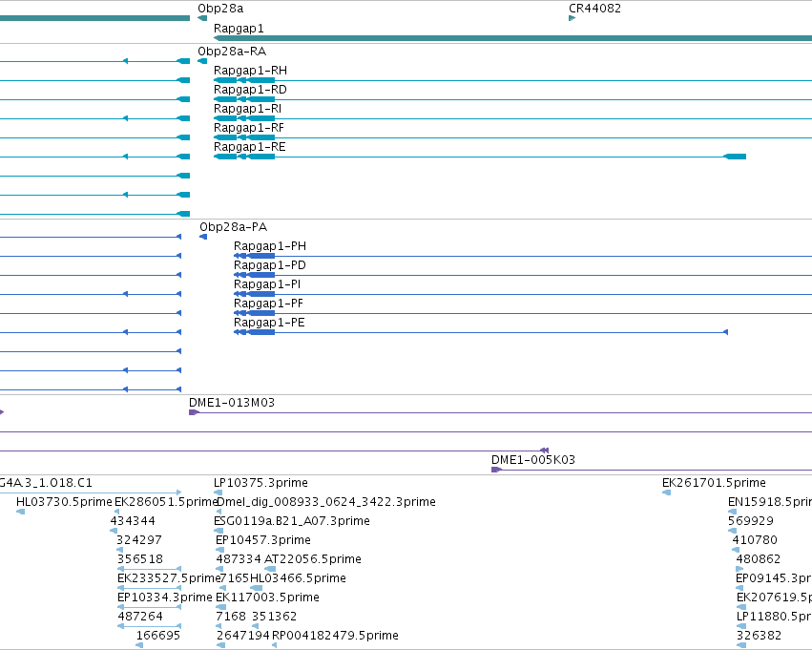Screen dimensions: 812x650
Task: Select the Rapgap1-RD transcript label
Action: pyautogui.click(x=250, y=90)
